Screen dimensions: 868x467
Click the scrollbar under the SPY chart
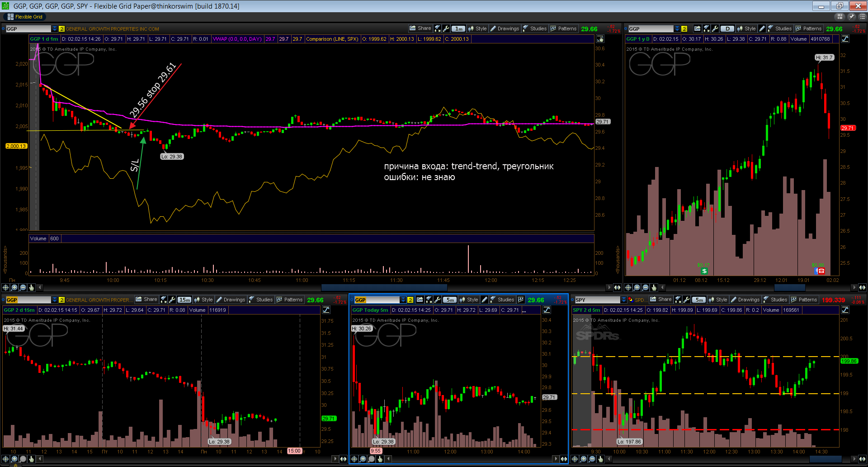[x=825, y=459]
